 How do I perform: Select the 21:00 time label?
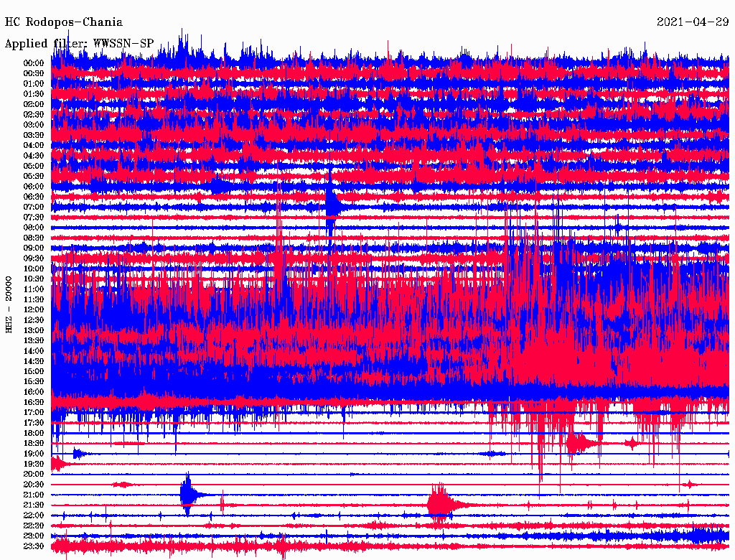tap(34, 495)
